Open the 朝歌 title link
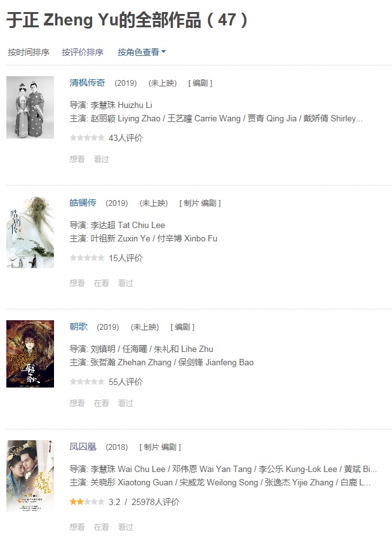 (79, 327)
